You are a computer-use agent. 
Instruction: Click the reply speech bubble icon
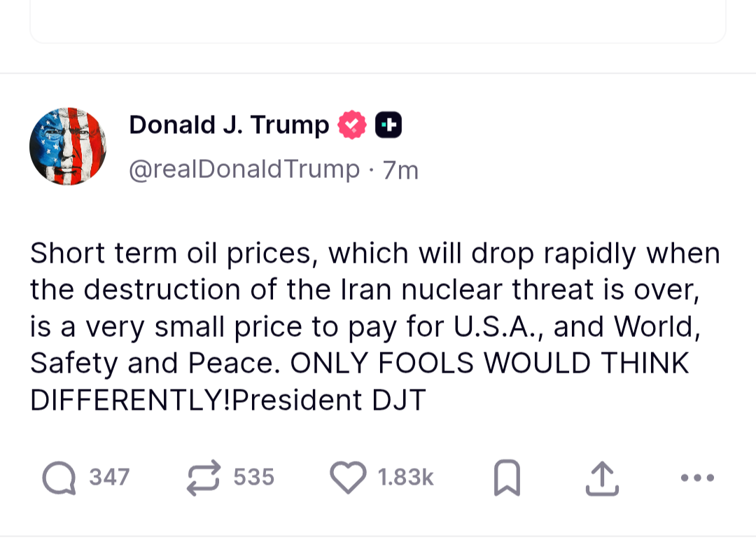coord(59,478)
